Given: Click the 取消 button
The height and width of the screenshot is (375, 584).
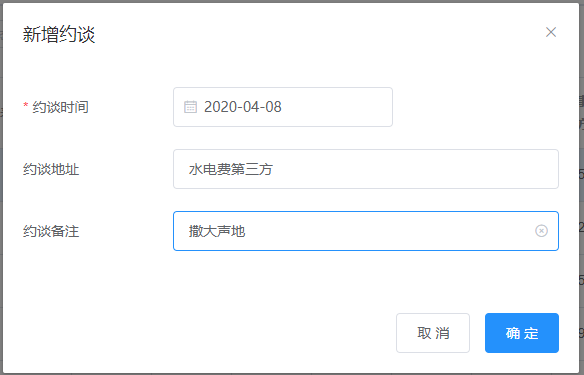Looking at the screenshot, I should [x=433, y=333].
